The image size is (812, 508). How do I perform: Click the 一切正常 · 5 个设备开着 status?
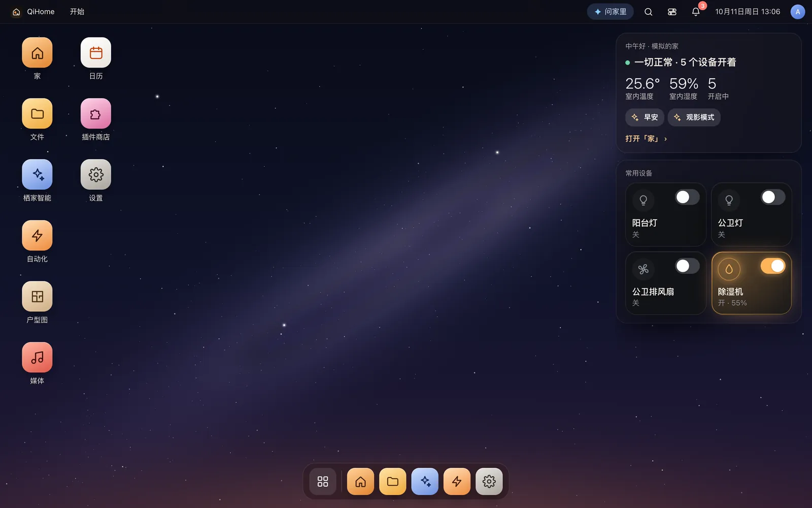pyautogui.click(x=681, y=62)
